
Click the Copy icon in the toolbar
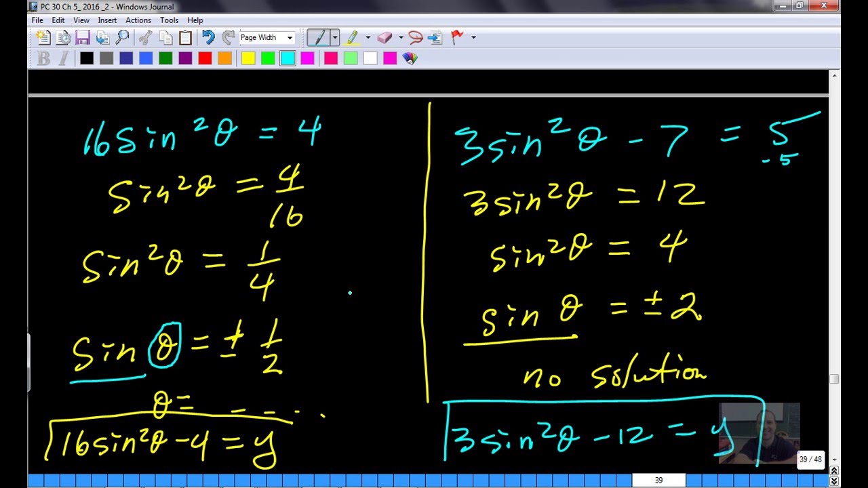pyautogui.click(x=165, y=38)
